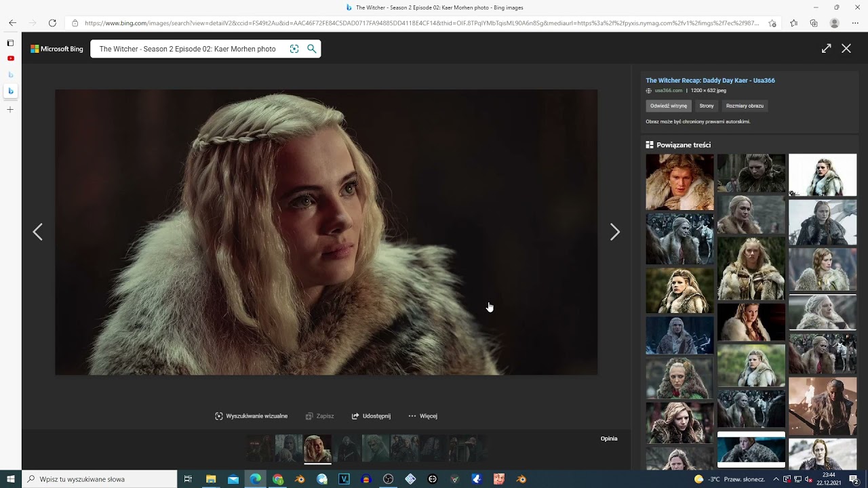Image resolution: width=868 pixels, height=488 pixels.
Task: Select the Strony tab
Action: [707, 106]
